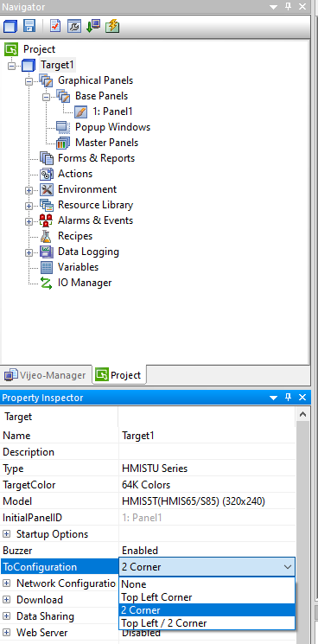318x644 pixels.
Task: Pin the Navigator panel with pushpin icon
Action: coord(288,7)
